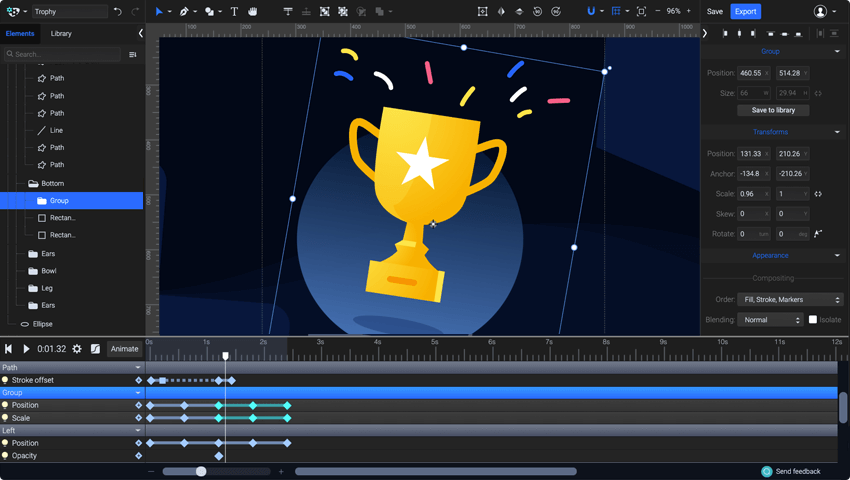
Task: Click the Fit to screen icon
Action: point(641,11)
